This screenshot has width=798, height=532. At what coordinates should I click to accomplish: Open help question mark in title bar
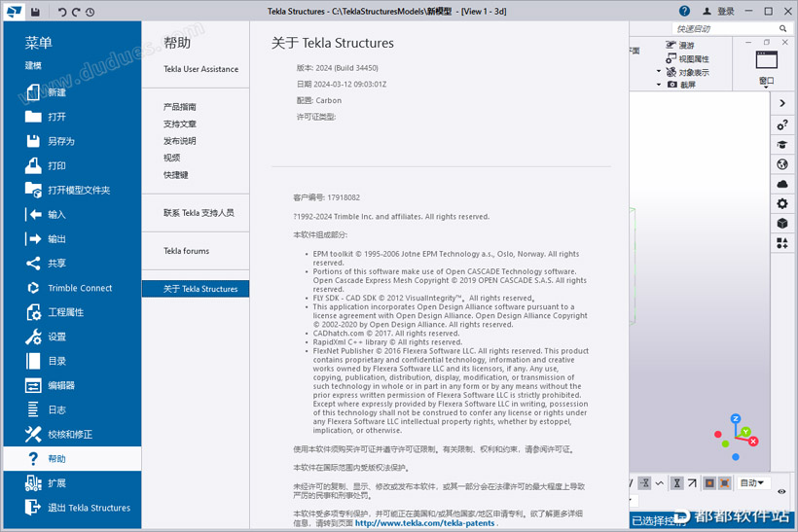pyautogui.click(x=684, y=12)
